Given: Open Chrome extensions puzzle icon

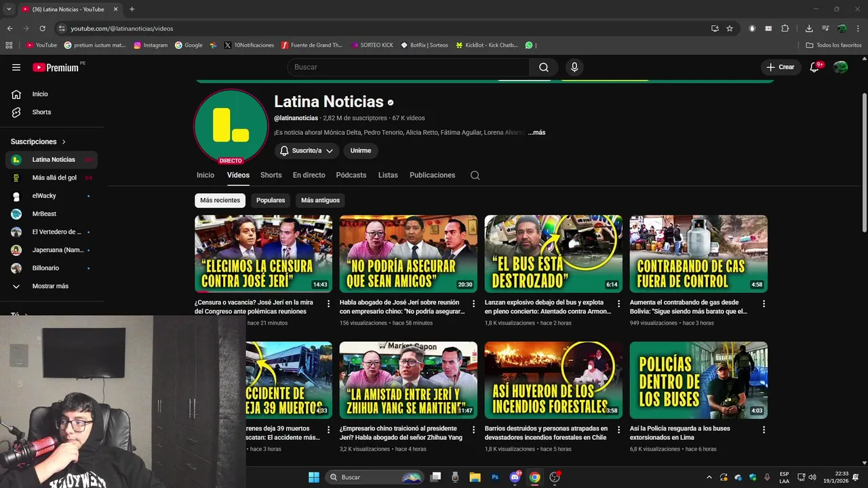Looking at the screenshot, I should tap(785, 28).
